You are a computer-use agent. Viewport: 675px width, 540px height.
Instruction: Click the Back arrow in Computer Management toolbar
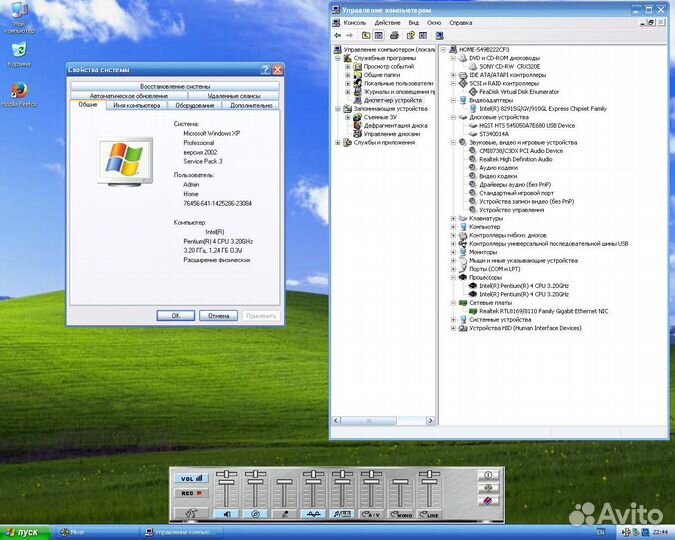pos(339,34)
